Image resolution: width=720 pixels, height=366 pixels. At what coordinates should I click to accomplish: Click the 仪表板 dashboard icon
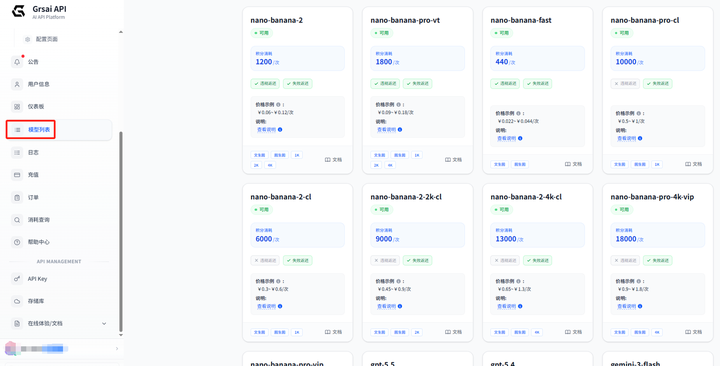(x=17, y=107)
